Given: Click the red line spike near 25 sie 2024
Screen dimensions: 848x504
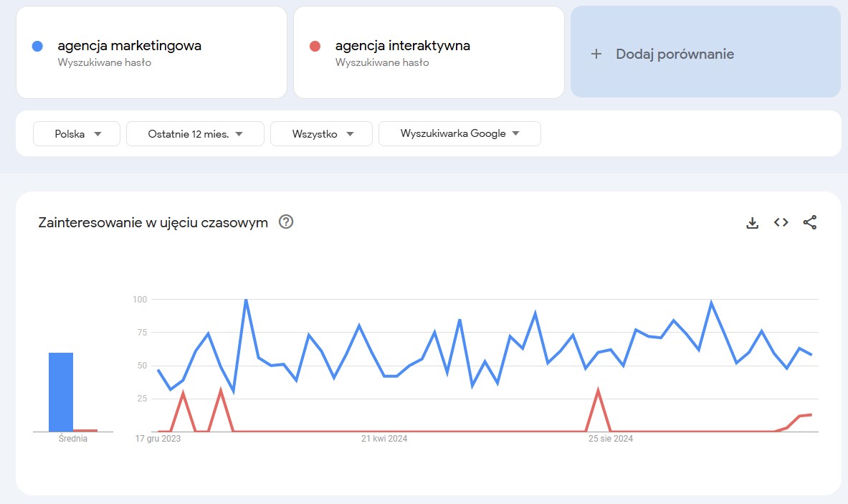Looking at the screenshot, I should click(598, 391).
